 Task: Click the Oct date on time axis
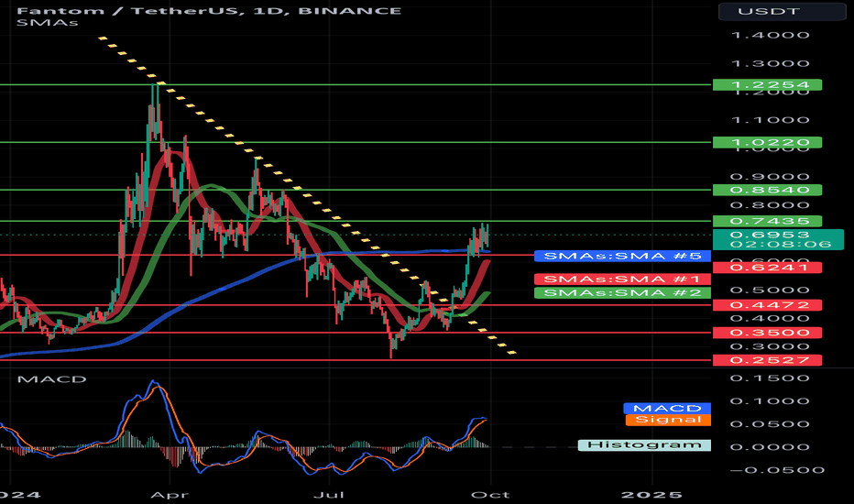[x=491, y=495]
